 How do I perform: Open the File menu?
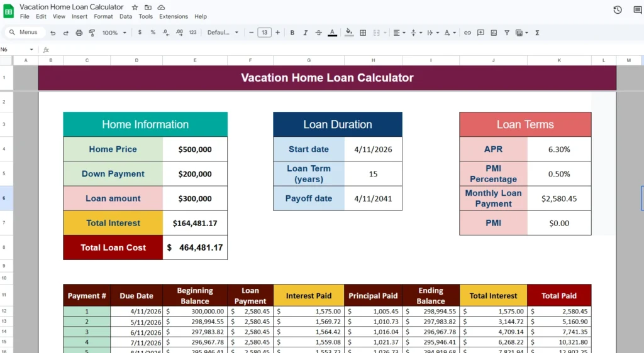click(25, 16)
